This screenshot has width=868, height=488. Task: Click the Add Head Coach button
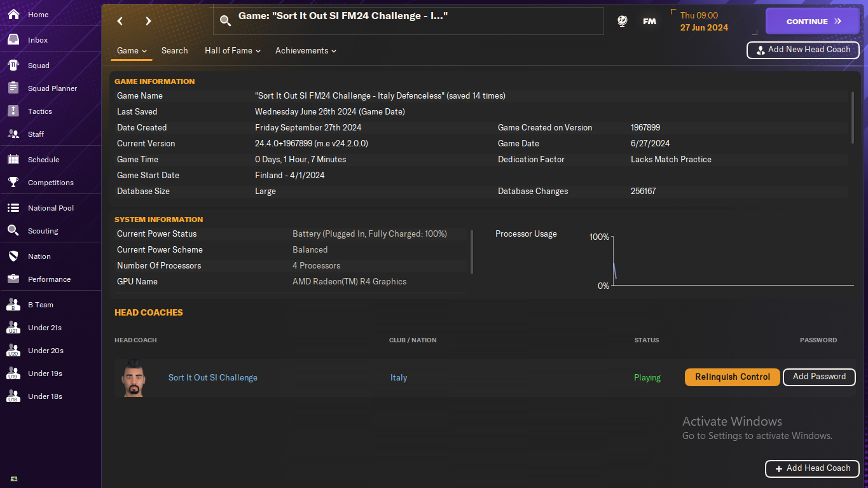pos(812,468)
